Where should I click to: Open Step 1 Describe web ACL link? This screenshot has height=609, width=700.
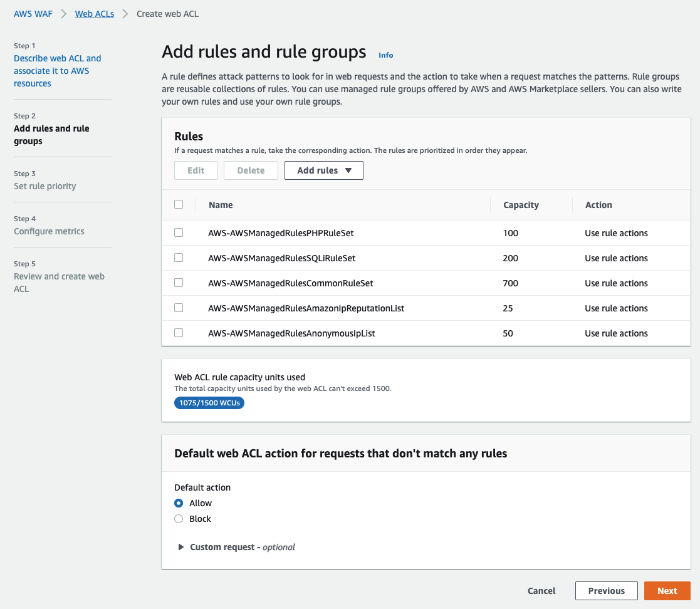(58, 71)
